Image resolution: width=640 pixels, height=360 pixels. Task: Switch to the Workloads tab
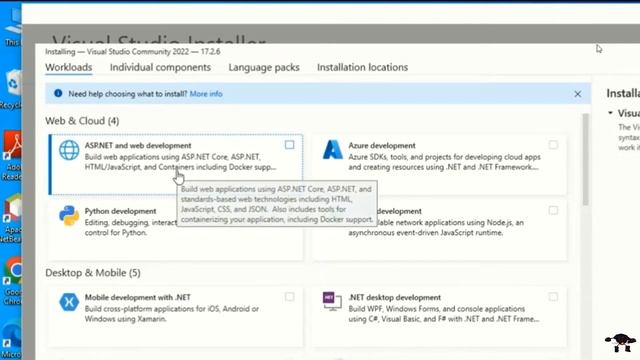click(x=69, y=67)
